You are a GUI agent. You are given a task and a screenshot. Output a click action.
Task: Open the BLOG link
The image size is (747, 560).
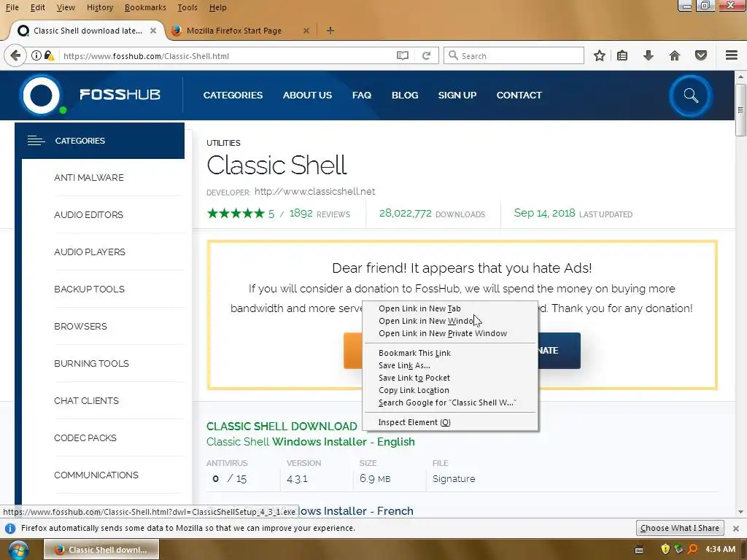point(405,96)
